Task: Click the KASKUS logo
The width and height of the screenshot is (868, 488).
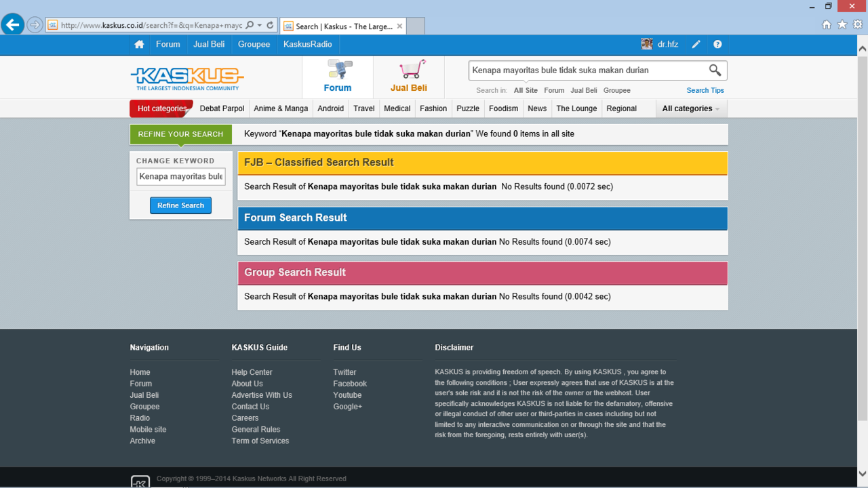Action: [187, 78]
